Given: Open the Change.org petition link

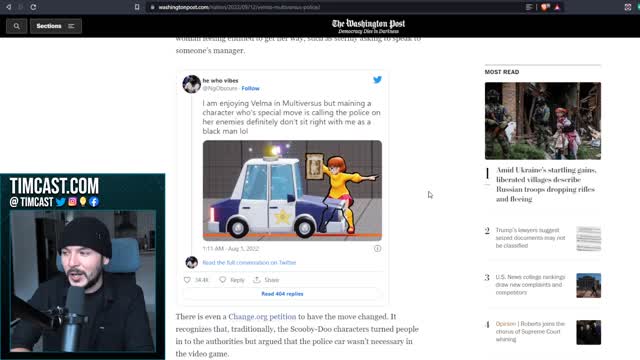Looking at the screenshot, I should [262, 317].
